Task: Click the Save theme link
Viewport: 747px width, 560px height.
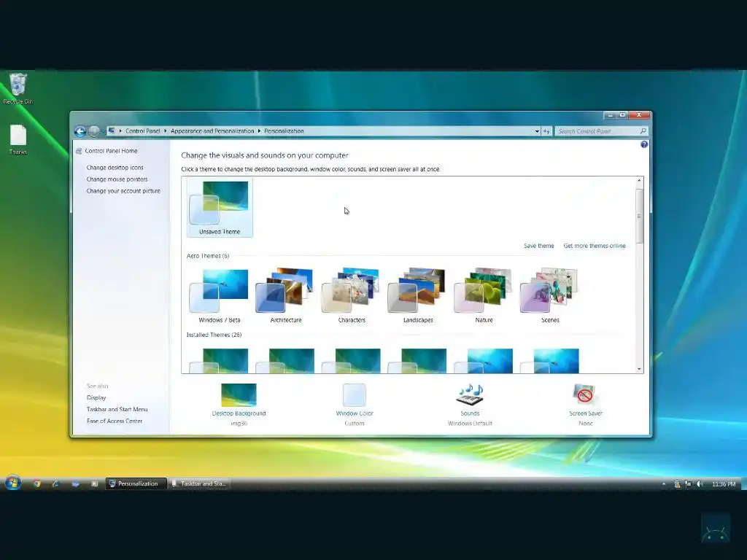Action: coord(539,246)
